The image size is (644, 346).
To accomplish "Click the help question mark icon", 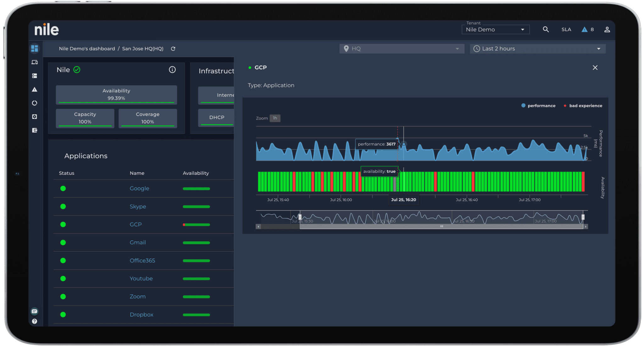I will pyautogui.click(x=35, y=321).
